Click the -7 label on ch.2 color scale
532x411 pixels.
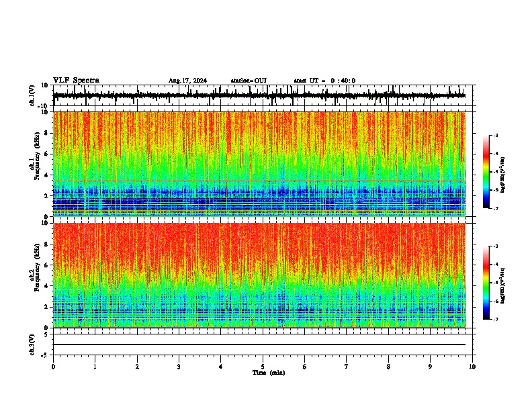[x=495, y=319]
